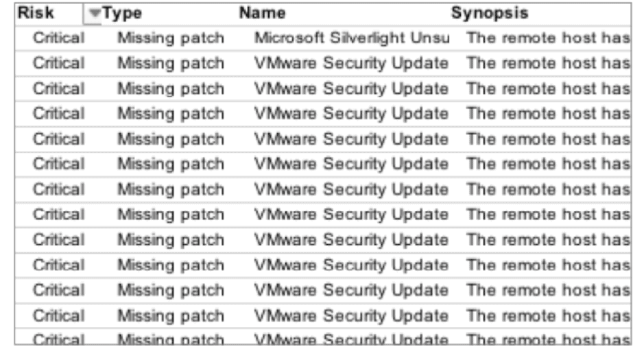Sort the table by Risk column
Screen dimensions: 644x360
point(36,13)
